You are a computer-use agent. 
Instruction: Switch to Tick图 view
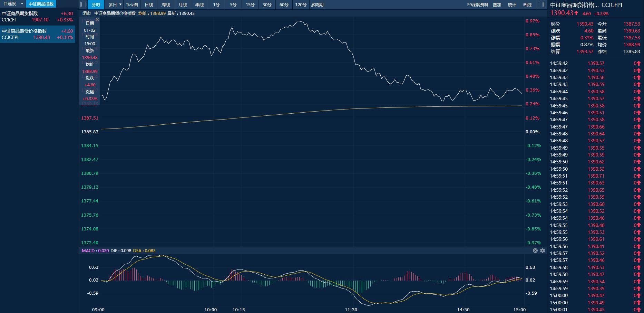click(x=131, y=4)
